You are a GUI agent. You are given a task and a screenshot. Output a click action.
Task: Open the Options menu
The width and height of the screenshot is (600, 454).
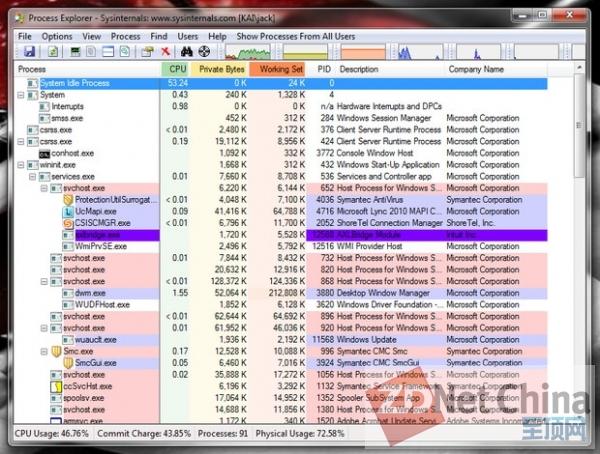coord(57,36)
